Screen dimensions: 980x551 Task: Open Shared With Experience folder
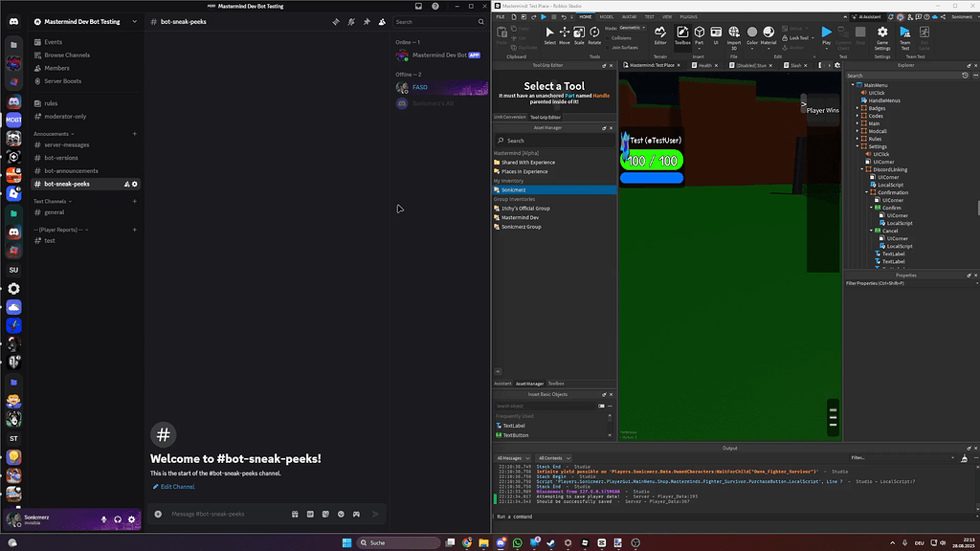528,163
